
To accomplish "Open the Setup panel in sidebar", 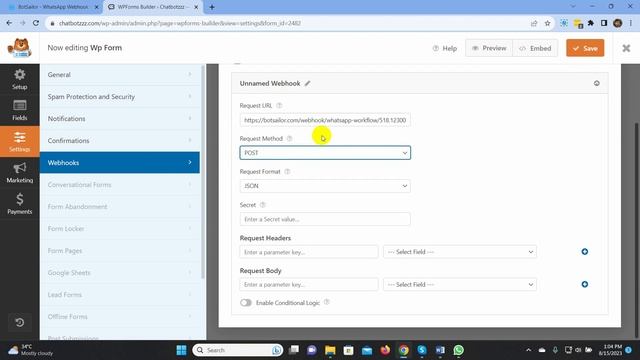I will point(20,79).
